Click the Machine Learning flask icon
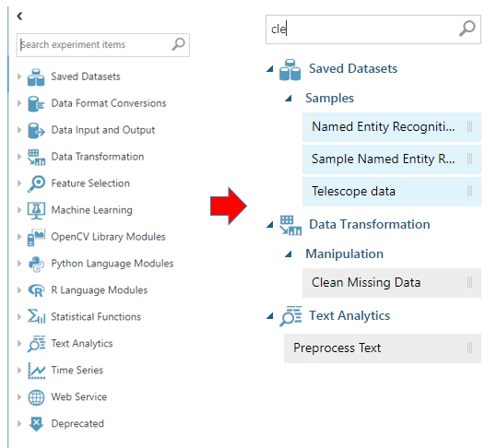 click(36, 210)
